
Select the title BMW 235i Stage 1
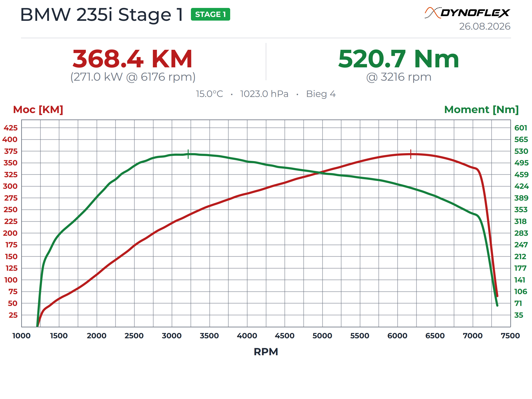click(x=102, y=15)
